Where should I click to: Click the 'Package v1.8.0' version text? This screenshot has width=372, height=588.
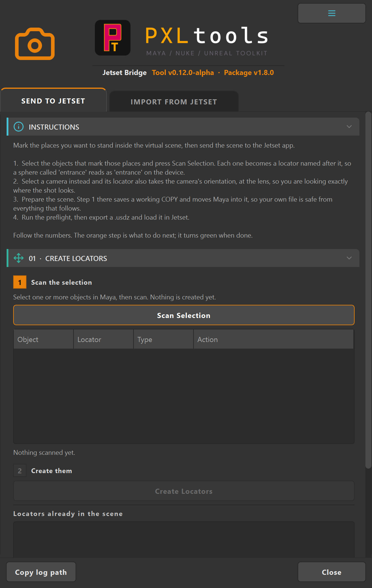249,73
